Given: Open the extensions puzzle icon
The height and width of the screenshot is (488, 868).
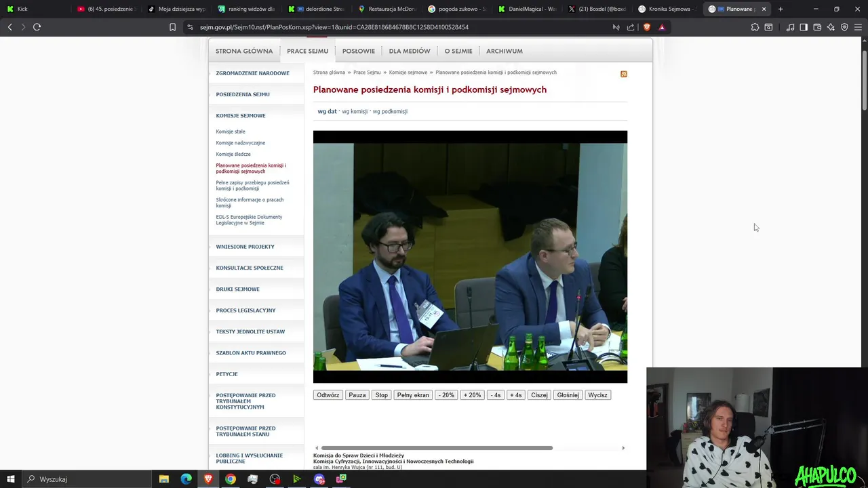Looking at the screenshot, I should (x=755, y=27).
